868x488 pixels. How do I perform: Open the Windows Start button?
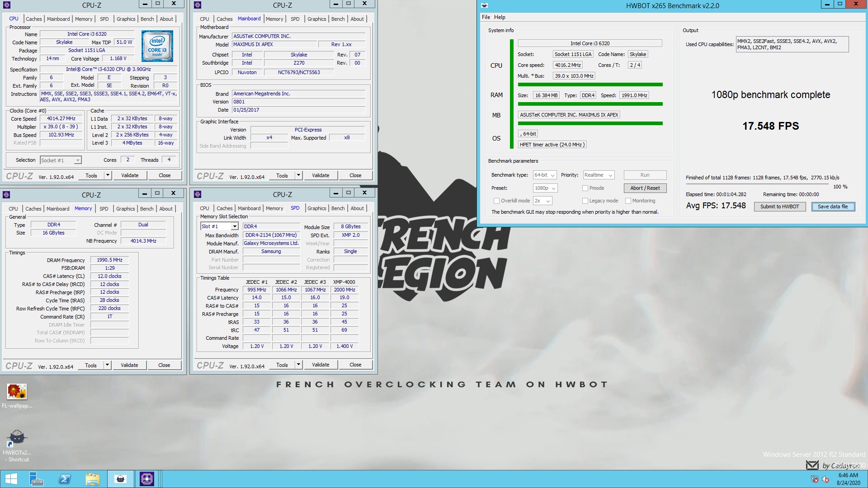[11, 479]
